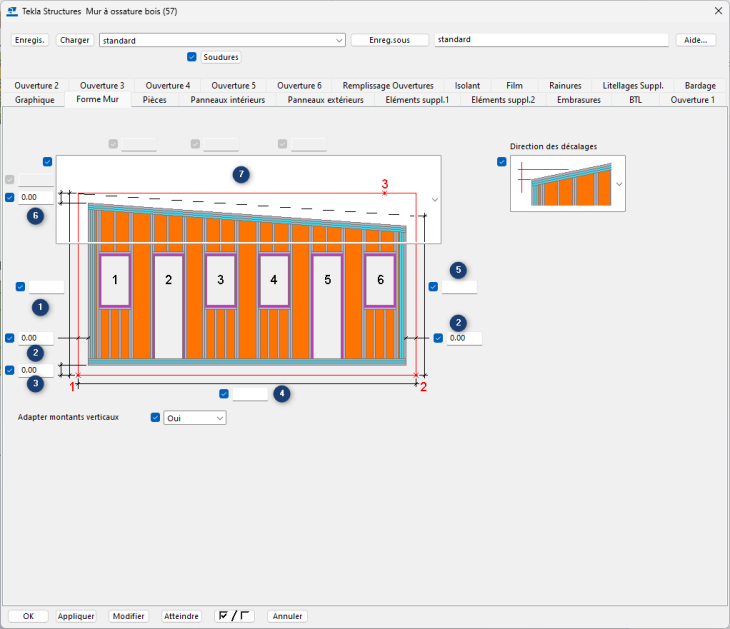Click the blue circle marker numbered 3
This screenshot has height=629, width=730.
35,383
